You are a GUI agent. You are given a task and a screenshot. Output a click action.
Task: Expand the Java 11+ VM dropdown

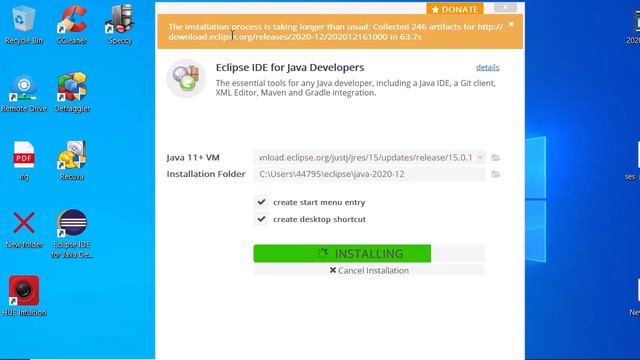(480, 157)
